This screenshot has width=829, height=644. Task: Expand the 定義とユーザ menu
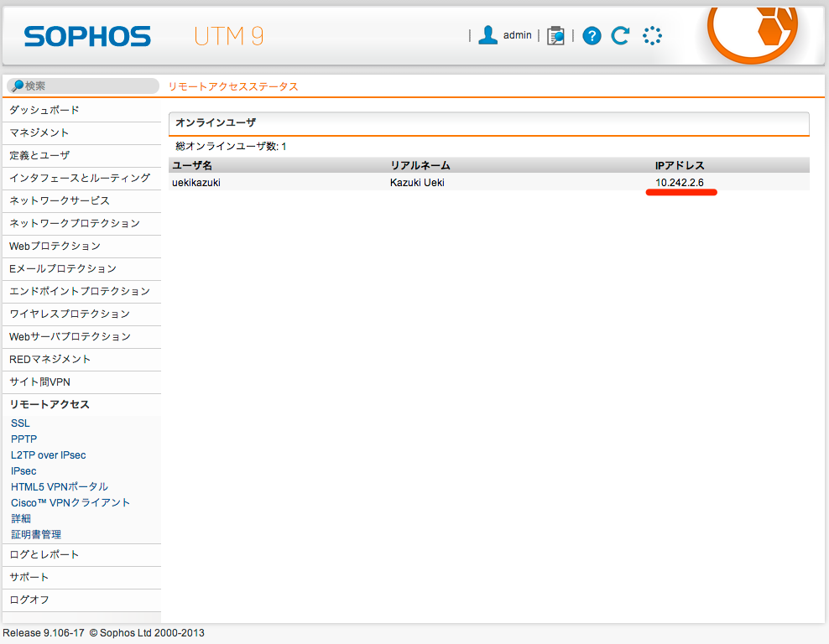82,156
